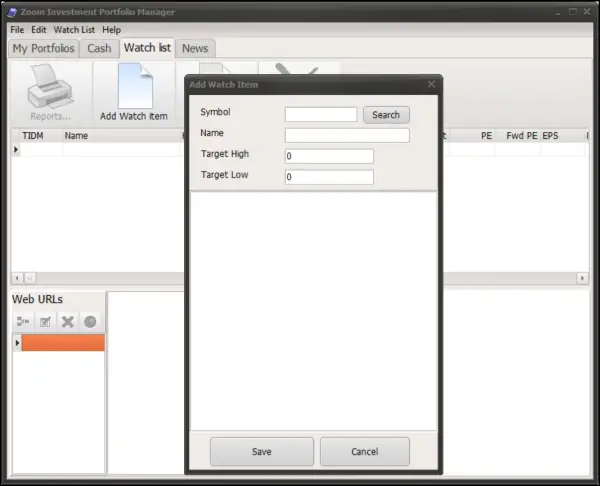Click the row indicator arrow in watch table

pyautogui.click(x=16, y=149)
